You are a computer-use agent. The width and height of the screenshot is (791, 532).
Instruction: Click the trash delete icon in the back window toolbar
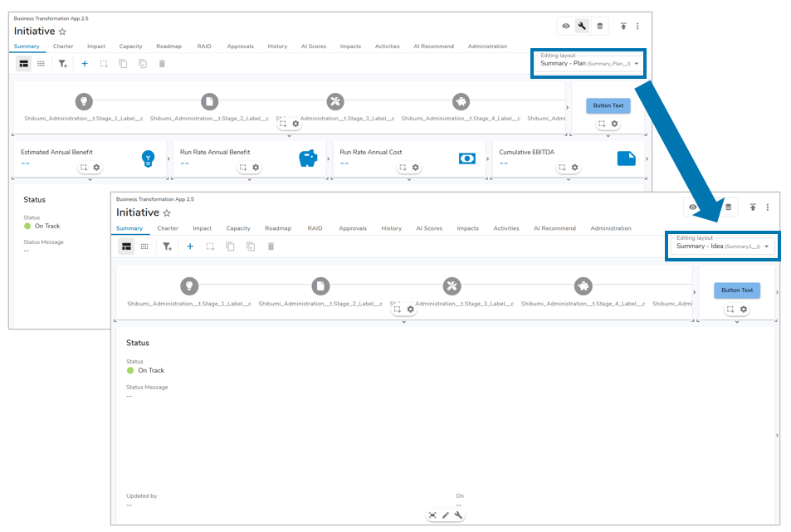click(x=162, y=63)
